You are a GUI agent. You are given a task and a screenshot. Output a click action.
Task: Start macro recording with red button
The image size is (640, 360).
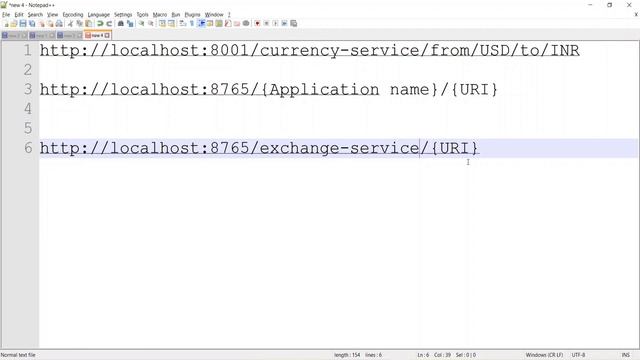[257, 24]
